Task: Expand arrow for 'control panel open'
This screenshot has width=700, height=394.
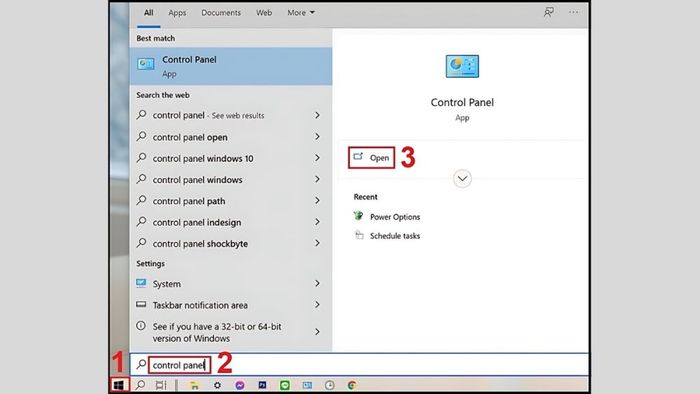Action: click(317, 137)
